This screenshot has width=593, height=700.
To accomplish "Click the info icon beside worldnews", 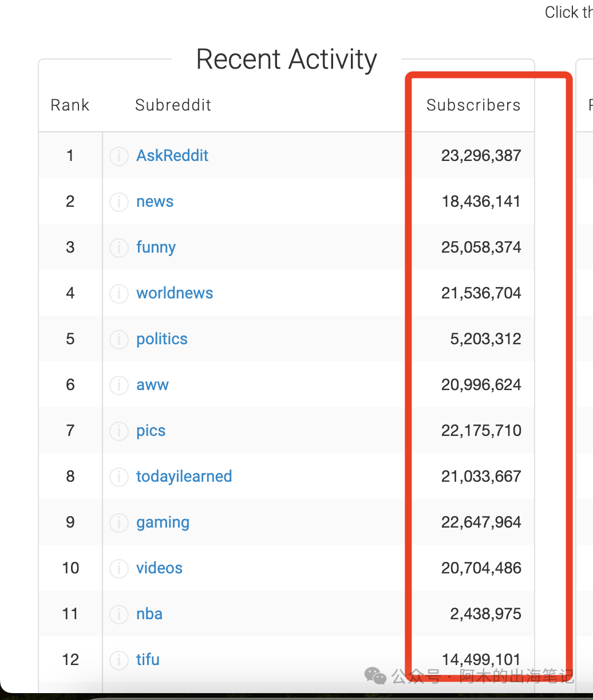I will tap(119, 293).
